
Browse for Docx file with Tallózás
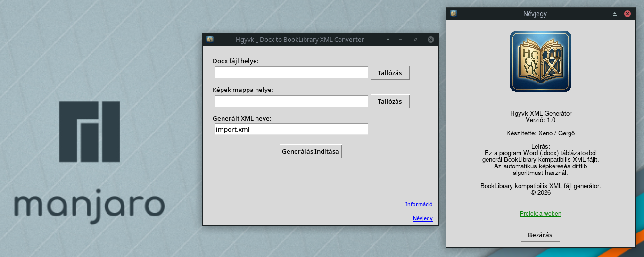[390, 73]
